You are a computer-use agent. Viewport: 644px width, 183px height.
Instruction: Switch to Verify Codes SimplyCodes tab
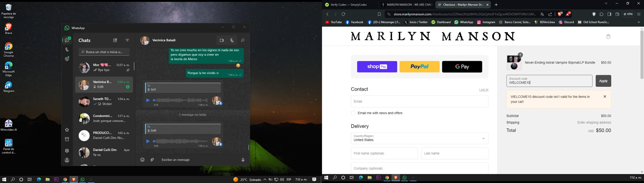[x=350, y=5]
